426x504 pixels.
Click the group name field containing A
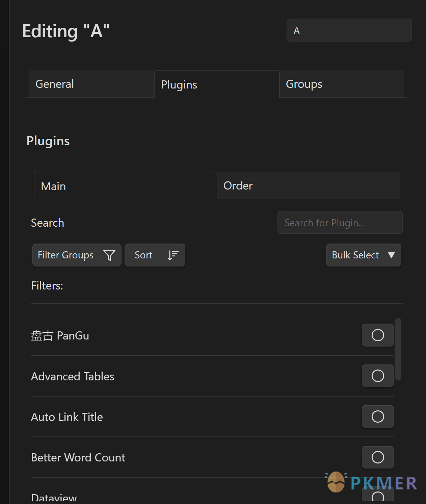349,30
